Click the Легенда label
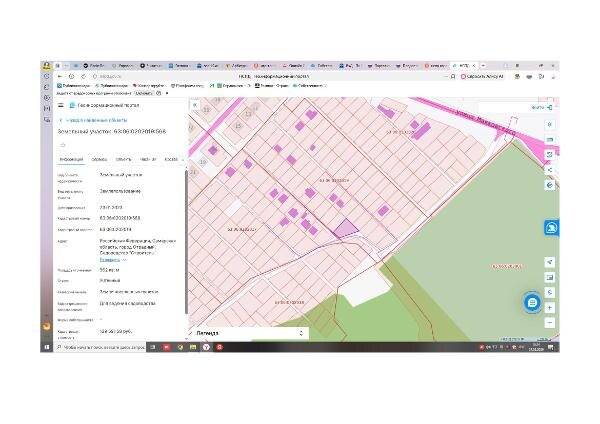The image size is (600, 424). (207, 333)
